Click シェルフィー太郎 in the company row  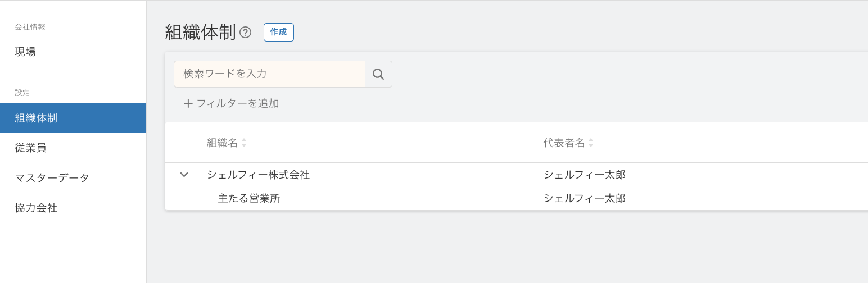click(x=585, y=175)
